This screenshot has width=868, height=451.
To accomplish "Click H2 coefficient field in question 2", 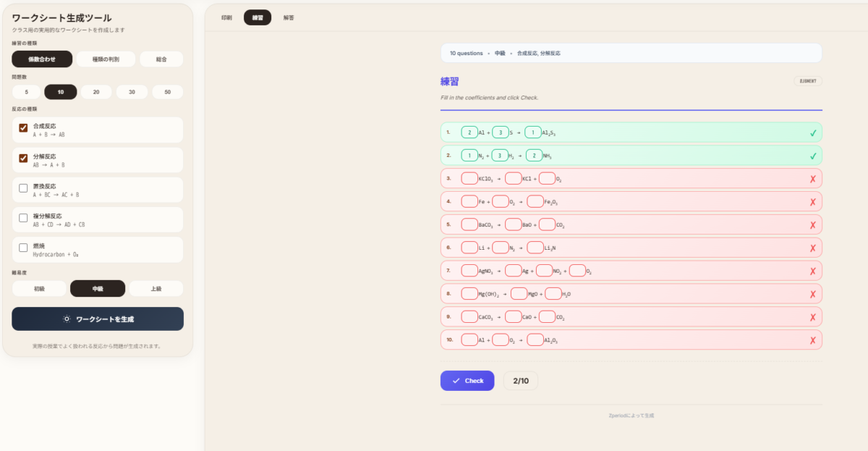I will [501, 156].
